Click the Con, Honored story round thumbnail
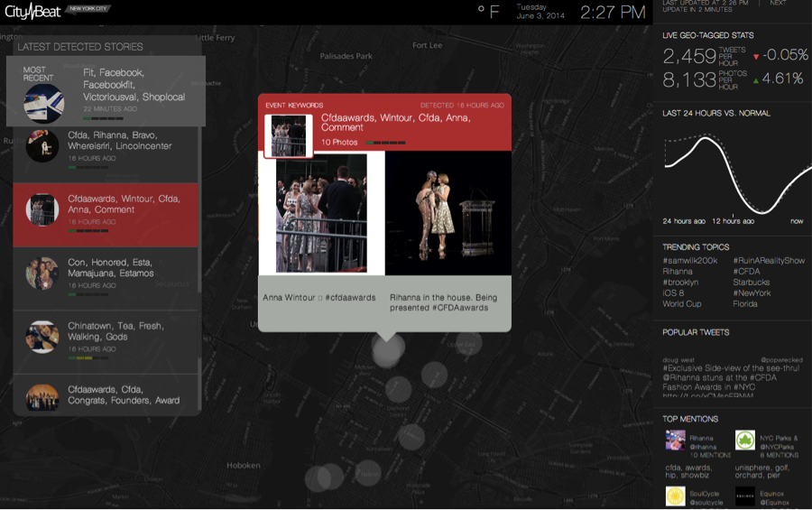This screenshot has height=510, width=812. point(42,274)
